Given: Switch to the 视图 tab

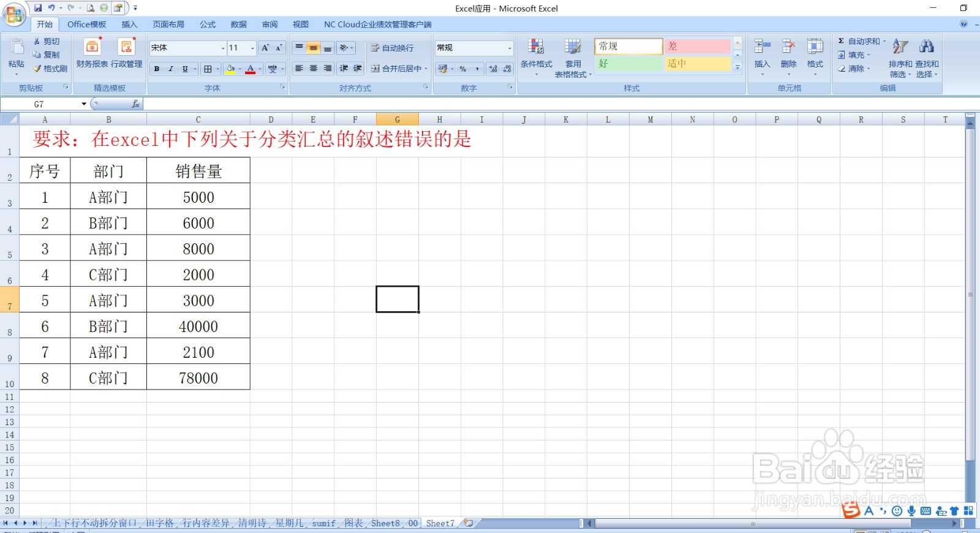Looking at the screenshot, I should (301, 25).
